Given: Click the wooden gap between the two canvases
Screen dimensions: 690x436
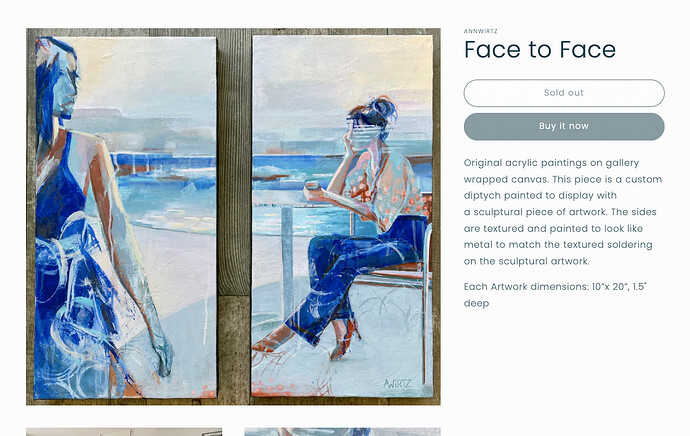Looking at the screenshot, I should click(x=234, y=216).
